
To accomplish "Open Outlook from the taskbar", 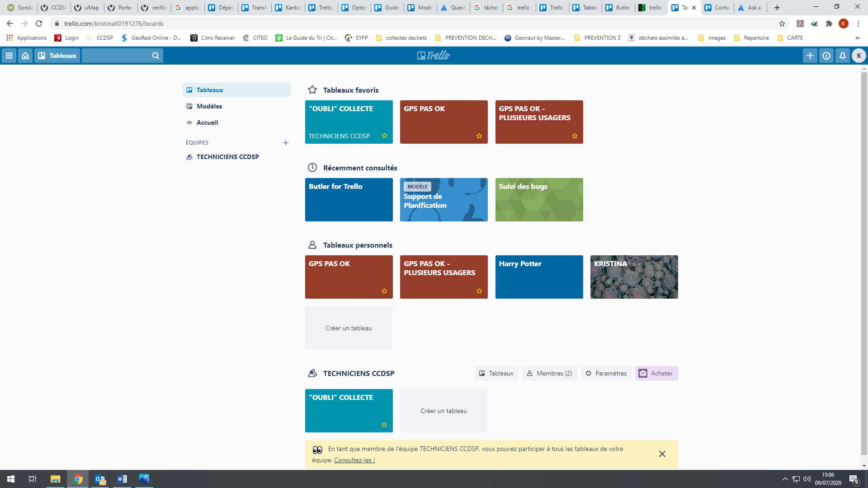I will coord(100,479).
